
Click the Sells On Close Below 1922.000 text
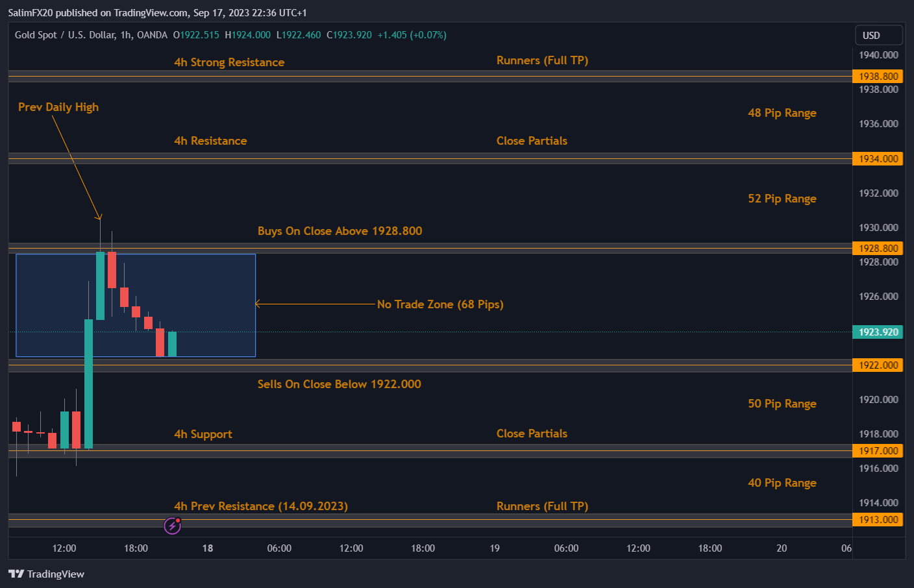340,384
